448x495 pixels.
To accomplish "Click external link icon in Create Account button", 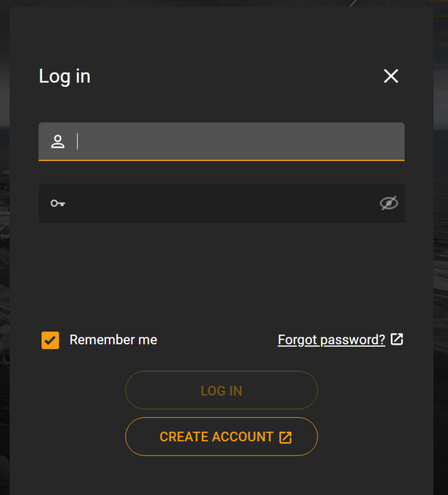I will tap(286, 437).
